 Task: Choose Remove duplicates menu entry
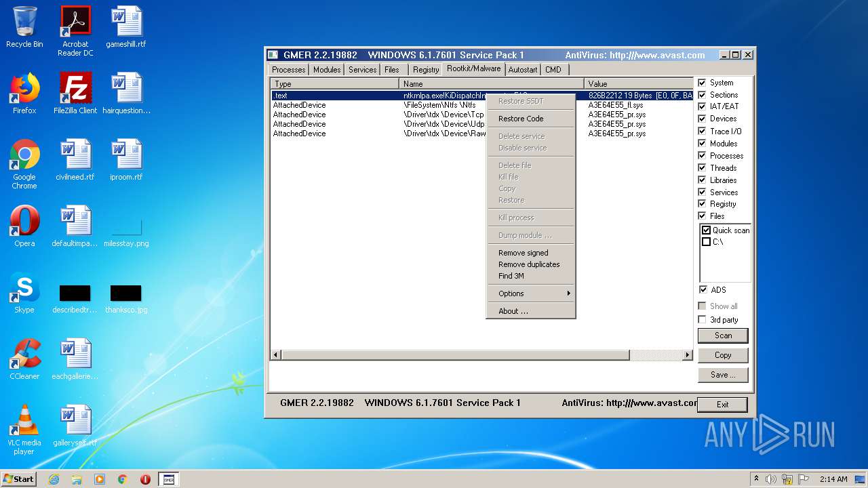pyautogui.click(x=531, y=264)
